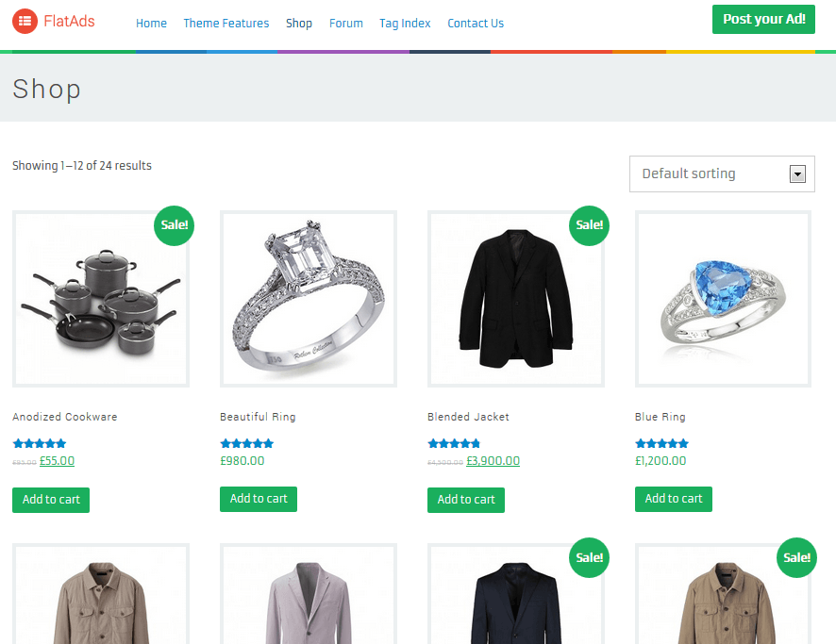The width and height of the screenshot is (836, 644).
Task: Click the £980.00 price text
Action: 242,461
